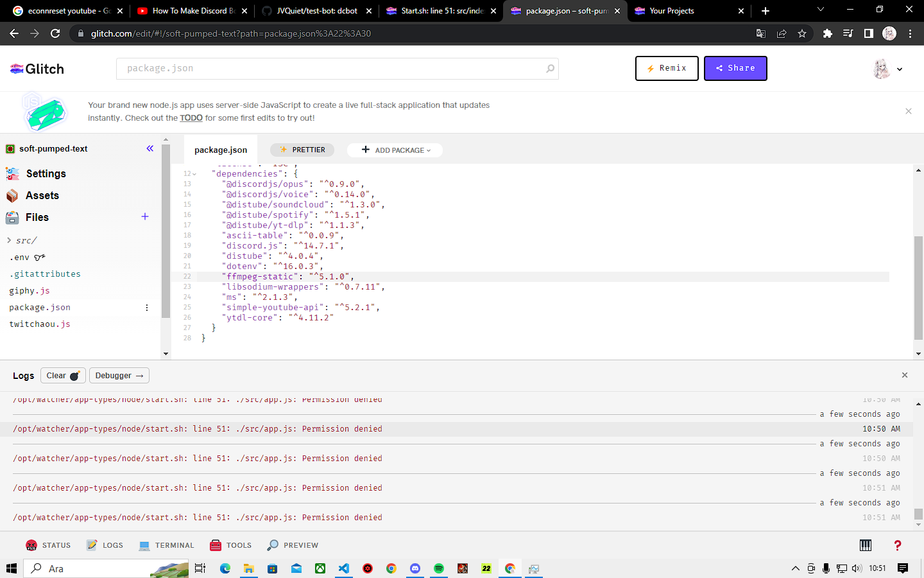
Task: Select the package.json editor tab
Action: click(221, 150)
